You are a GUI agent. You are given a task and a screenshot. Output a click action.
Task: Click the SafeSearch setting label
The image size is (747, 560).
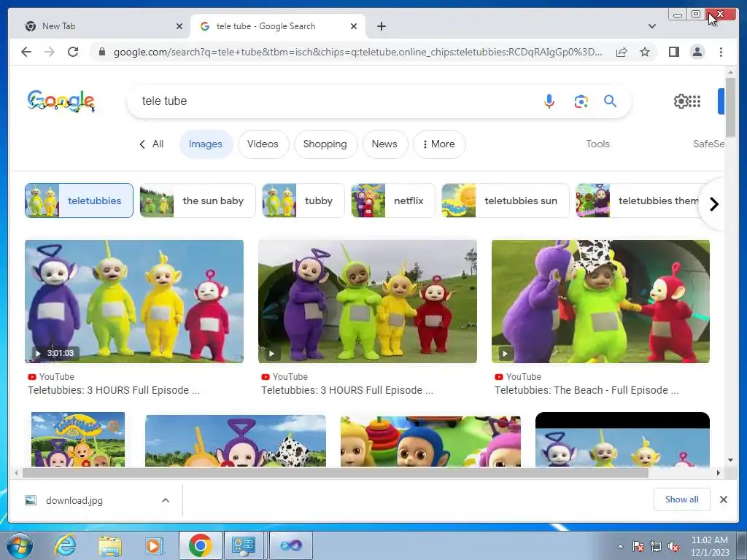708,144
